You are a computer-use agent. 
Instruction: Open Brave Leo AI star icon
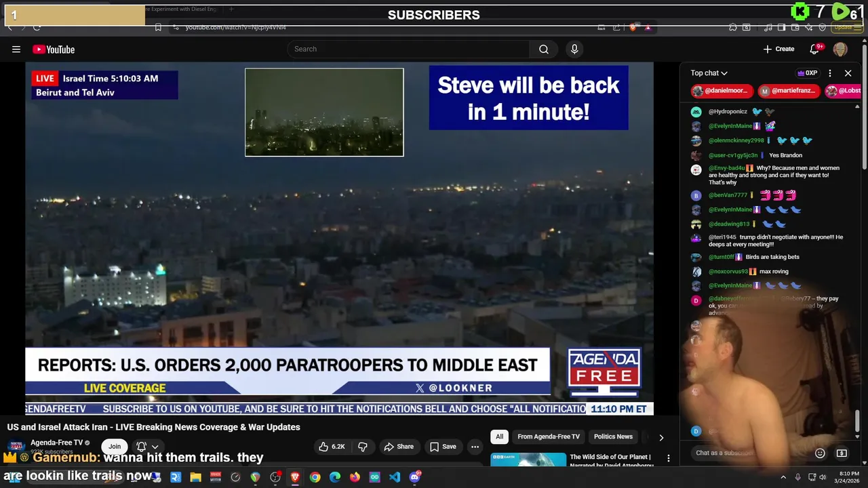pyautogui.click(x=808, y=27)
